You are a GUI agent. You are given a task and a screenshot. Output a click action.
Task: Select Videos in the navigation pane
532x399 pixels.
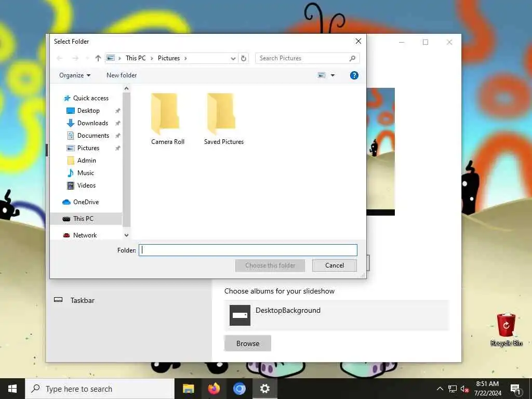pos(86,185)
